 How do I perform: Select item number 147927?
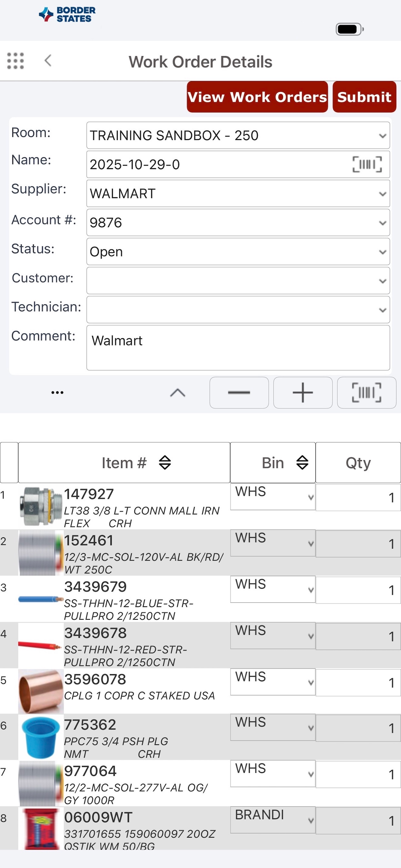(x=89, y=494)
